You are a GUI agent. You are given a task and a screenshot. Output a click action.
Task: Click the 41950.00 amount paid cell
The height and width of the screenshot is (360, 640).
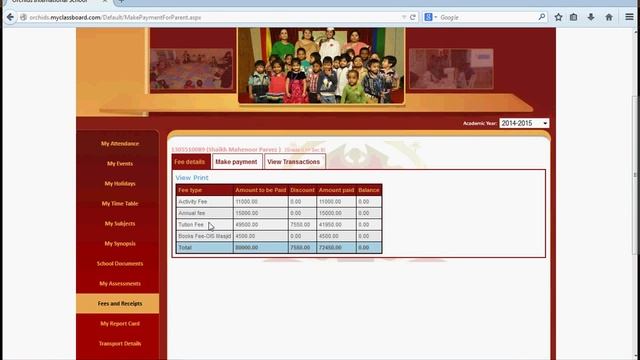[x=336, y=224]
